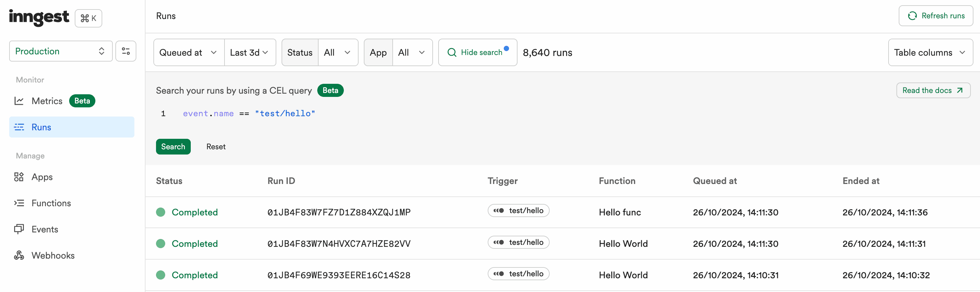This screenshot has height=292, width=980.
Task: Click Hello World in run ending HZE82VV
Action: pos(623,244)
